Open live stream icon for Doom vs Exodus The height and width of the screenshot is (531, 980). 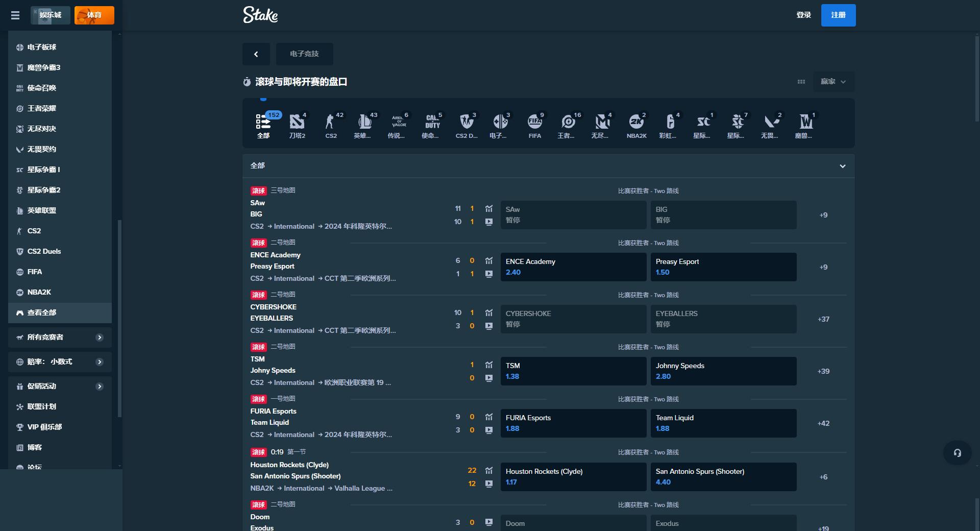pyautogui.click(x=489, y=522)
